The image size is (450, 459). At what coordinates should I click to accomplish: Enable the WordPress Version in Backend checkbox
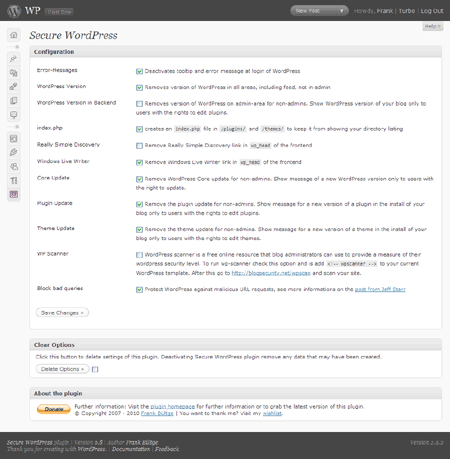[x=139, y=104]
